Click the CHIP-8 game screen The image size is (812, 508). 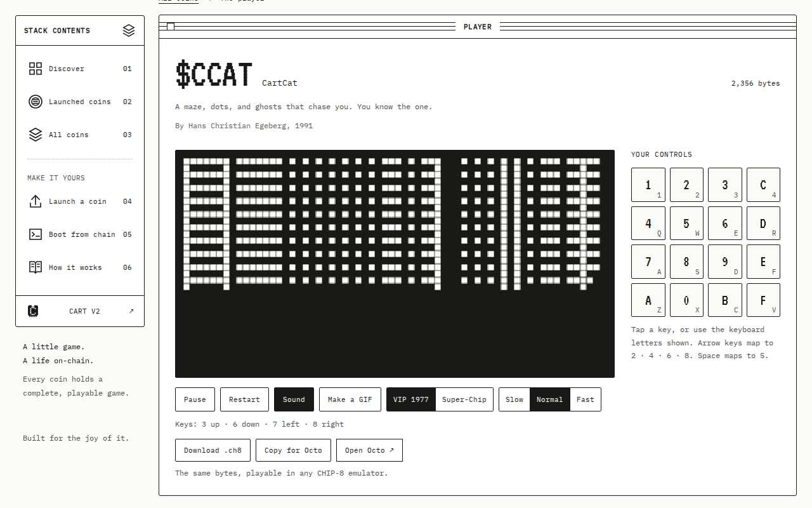click(395, 264)
